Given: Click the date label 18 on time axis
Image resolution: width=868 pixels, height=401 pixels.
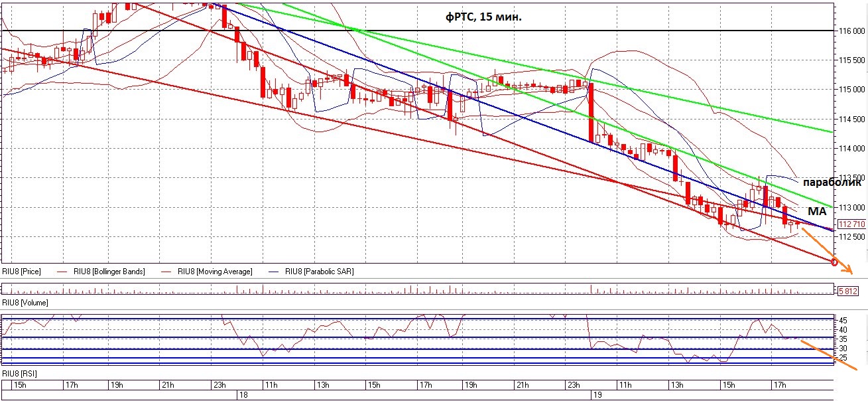Looking at the screenshot, I should 242,394.
